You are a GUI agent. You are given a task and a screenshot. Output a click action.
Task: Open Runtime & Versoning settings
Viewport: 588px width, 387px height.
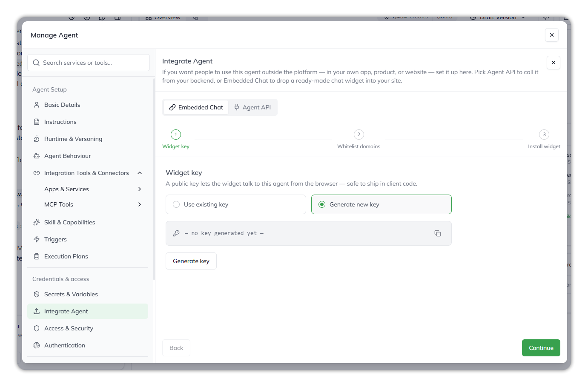(x=88, y=139)
